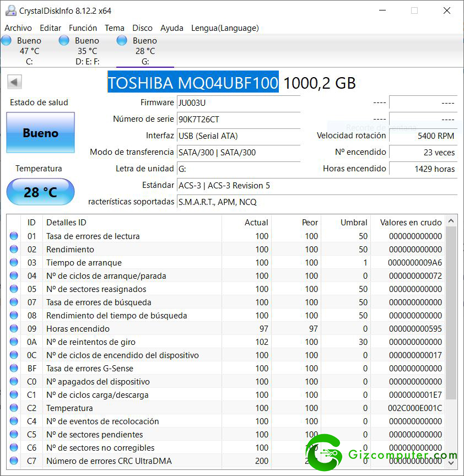The height and width of the screenshot is (476, 464).
Task: Open the Editar menu
Action: point(50,28)
